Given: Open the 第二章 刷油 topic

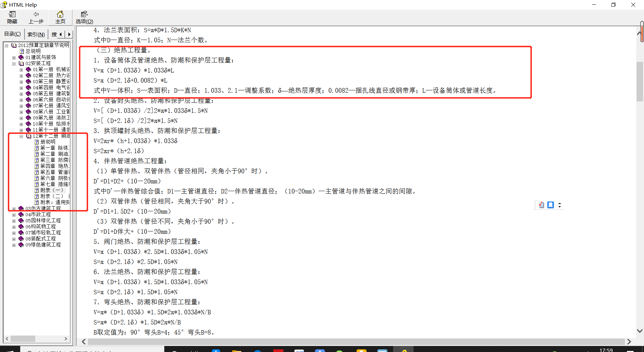Looking at the screenshot, I should click(x=55, y=154).
